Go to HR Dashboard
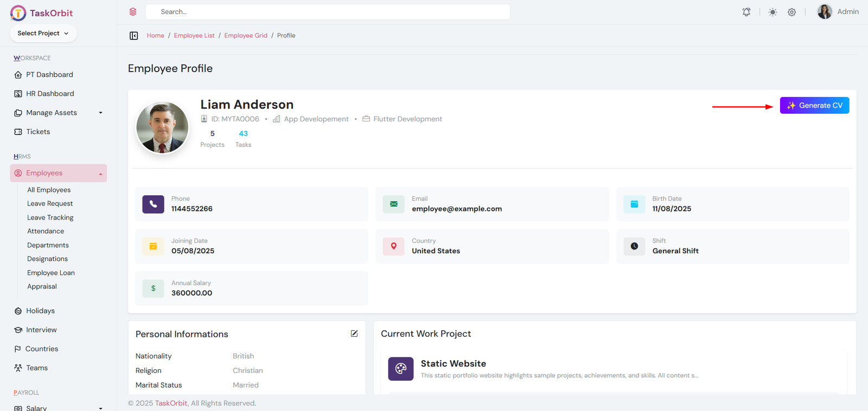This screenshot has width=868, height=411. [50, 94]
